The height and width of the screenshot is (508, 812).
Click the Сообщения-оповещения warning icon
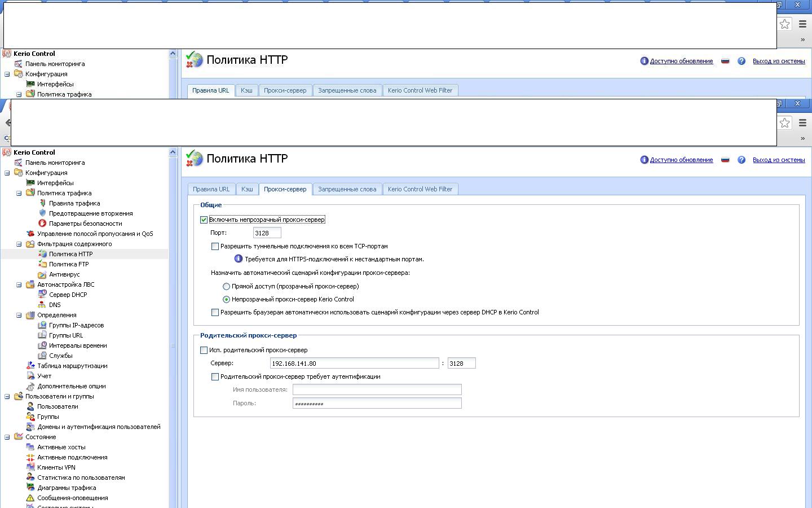coord(30,498)
